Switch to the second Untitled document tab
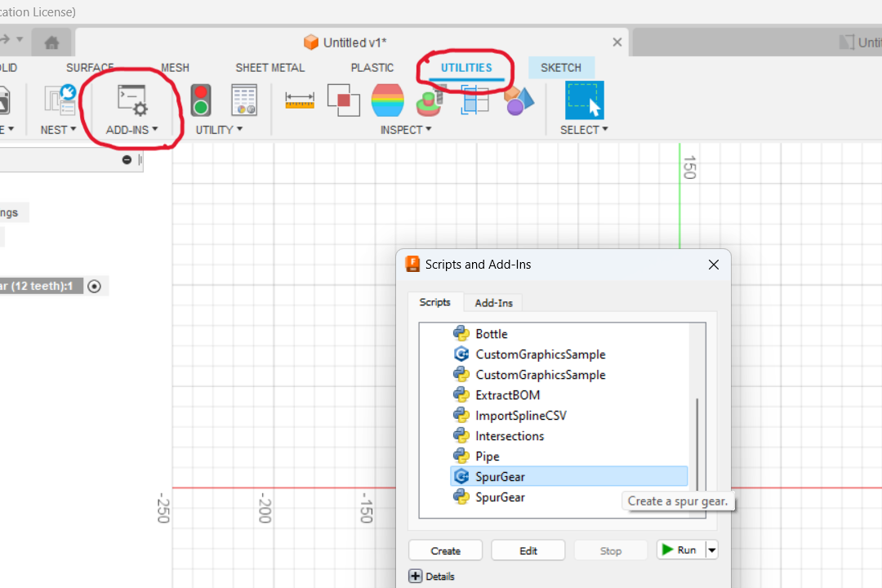The height and width of the screenshot is (588, 882). (x=757, y=42)
